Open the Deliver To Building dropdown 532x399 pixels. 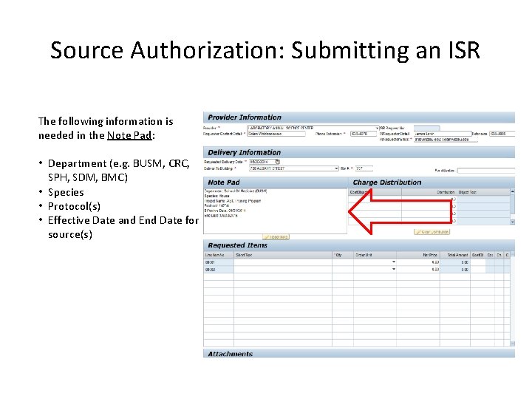336,168
